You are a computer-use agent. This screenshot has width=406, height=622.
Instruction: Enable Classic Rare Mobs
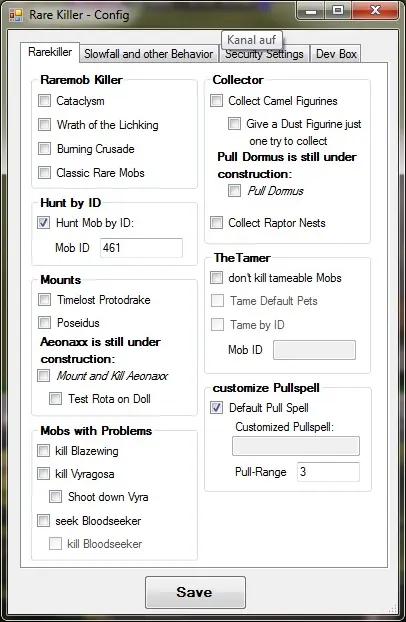(44, 173)
